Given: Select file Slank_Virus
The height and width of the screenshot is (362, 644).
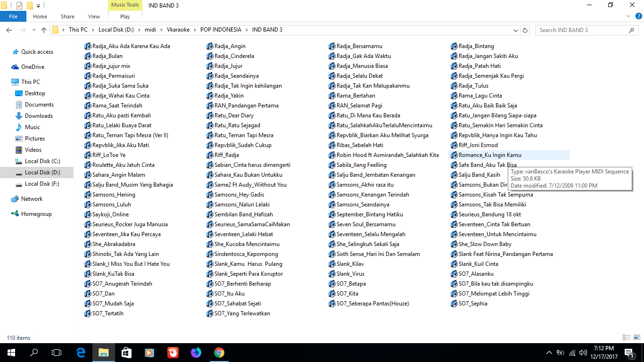Looking at the screenshot, I should pos(347,274).
